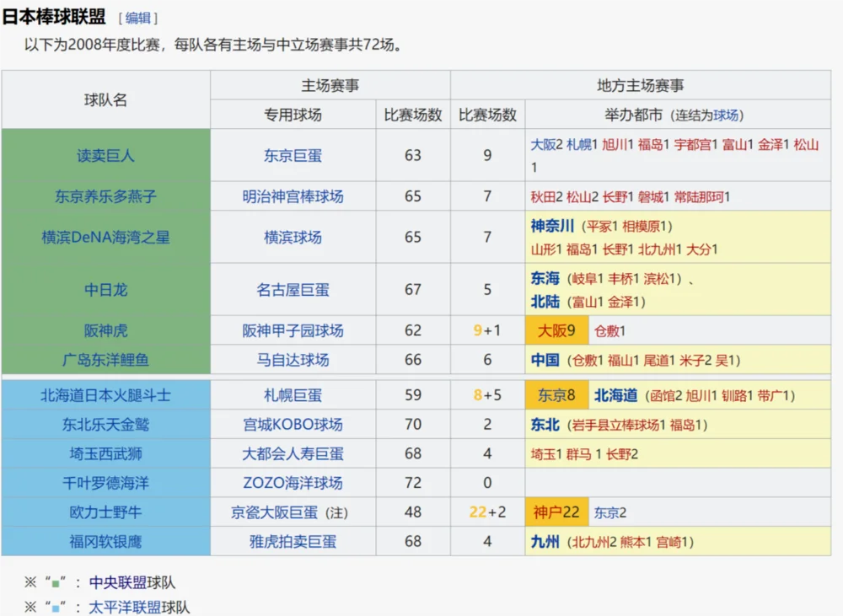
Task: Visit the 千叶罗德海洋 team page
Action: [105, 483]
